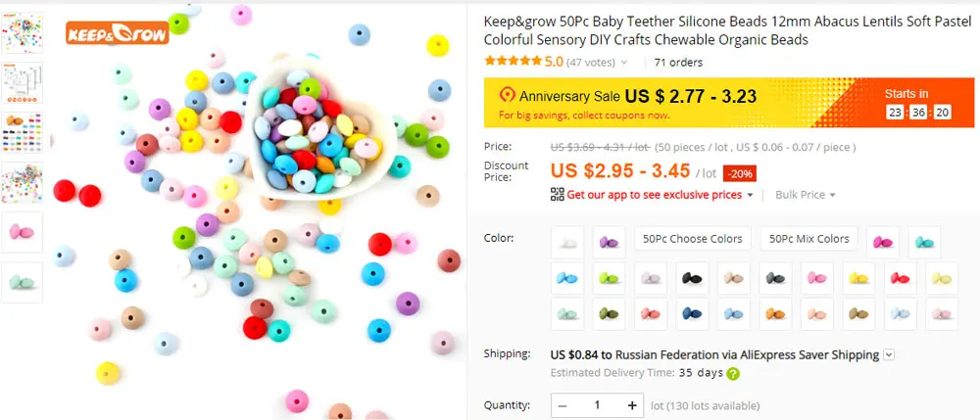Screen dimensions: 980x420
Task: Select the 50Pc Mix Colors option
Action: coord(808,239)
